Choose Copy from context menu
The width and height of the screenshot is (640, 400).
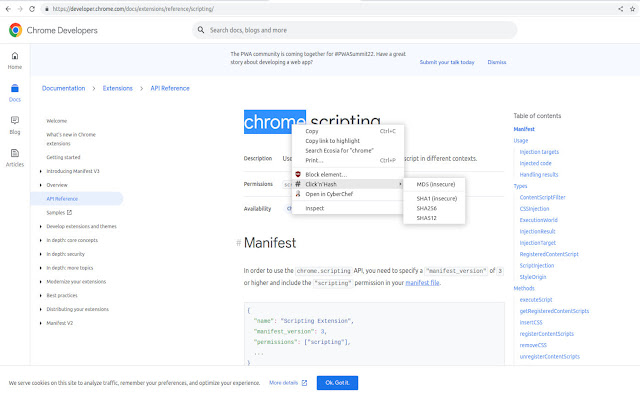[x=348, y=131]
